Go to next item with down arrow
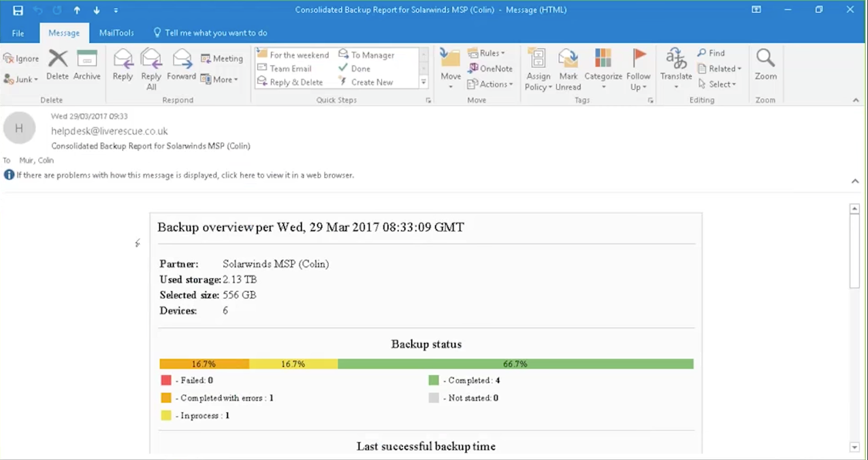The height and width of the screenshot is (460, 868). (x=96, y=10)
